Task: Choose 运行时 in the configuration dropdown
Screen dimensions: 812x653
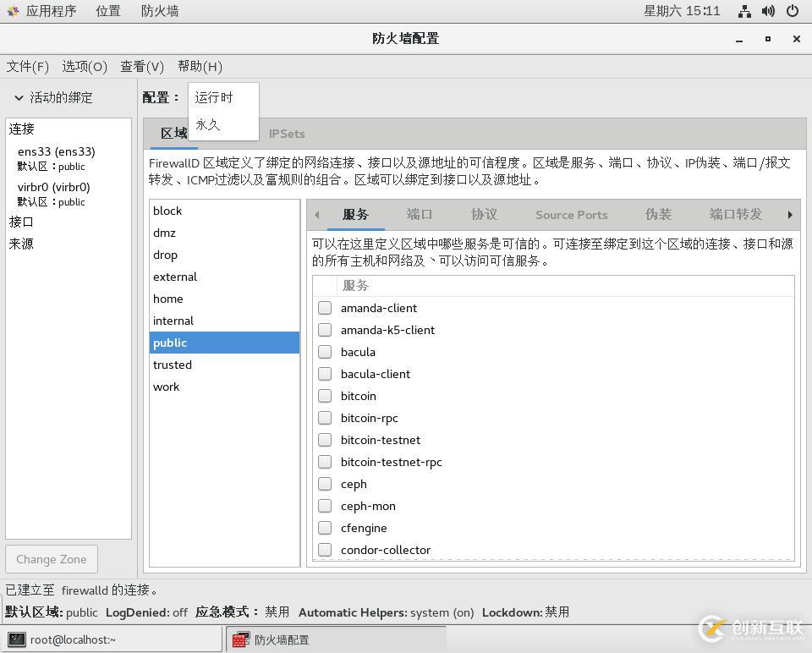Action: tap(213, 97)
